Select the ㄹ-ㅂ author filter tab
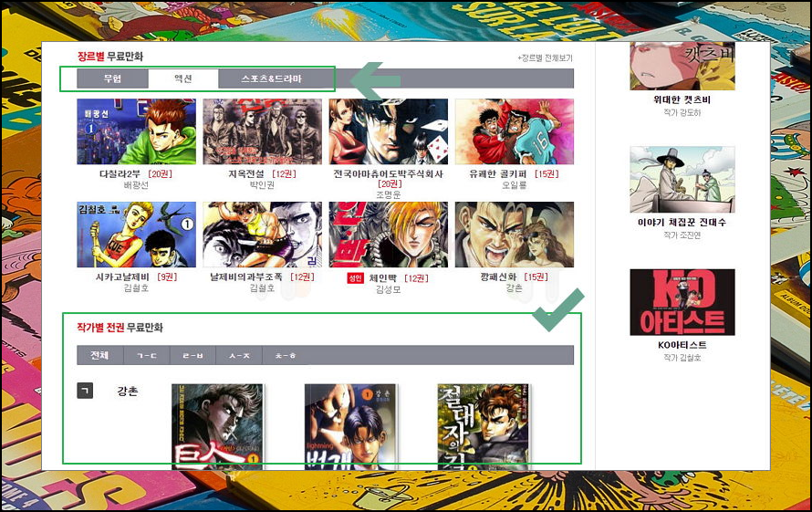The image size is (812, 512). coord(193,356)
